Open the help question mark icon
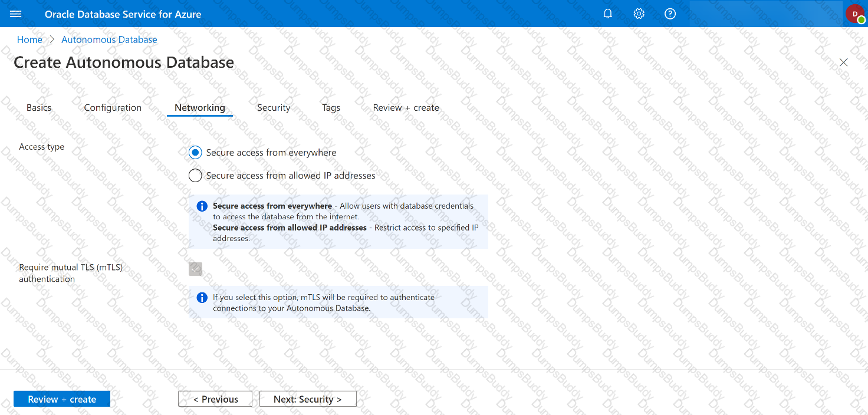 pyautogui.click(x=670, y=14)
